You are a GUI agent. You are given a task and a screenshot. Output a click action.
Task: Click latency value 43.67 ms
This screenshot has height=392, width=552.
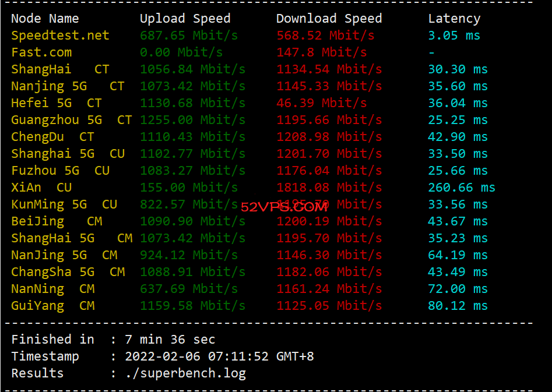point(458,221)
